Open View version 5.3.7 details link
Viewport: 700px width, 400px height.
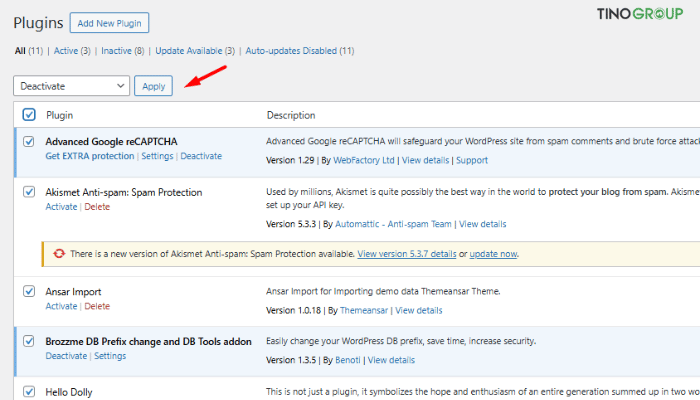[x=407, y=254]
